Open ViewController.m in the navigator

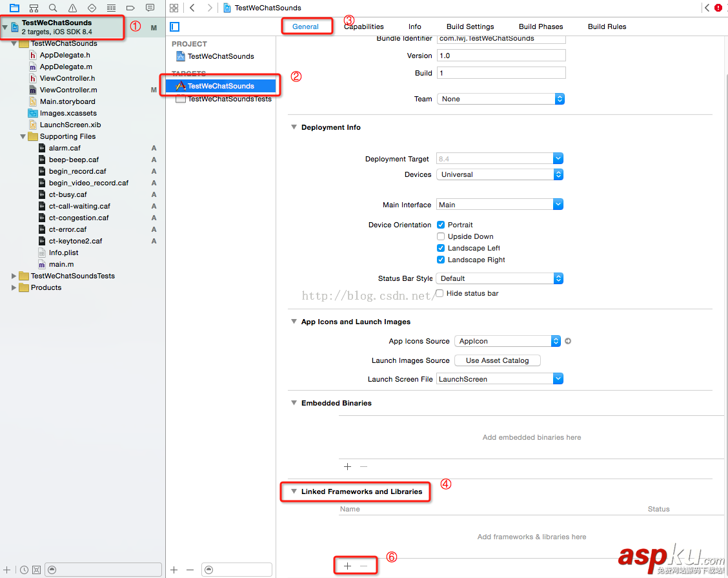[68, 90]
